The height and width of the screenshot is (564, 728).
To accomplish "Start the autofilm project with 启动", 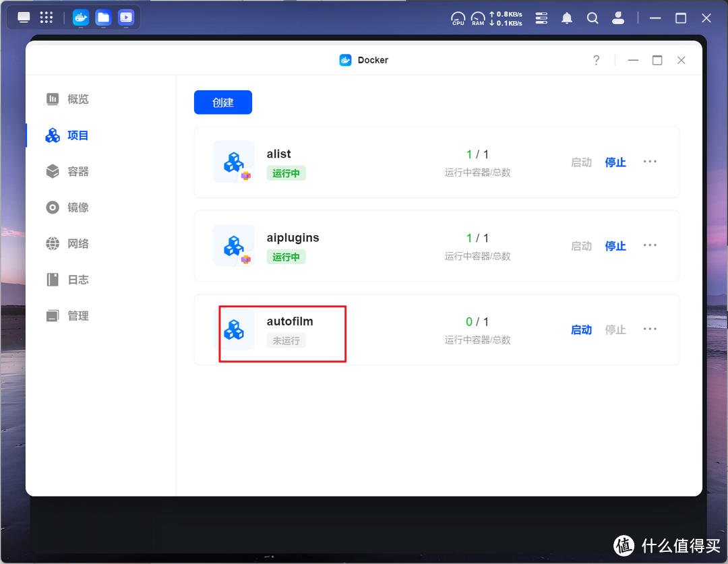I will point(580,330).
